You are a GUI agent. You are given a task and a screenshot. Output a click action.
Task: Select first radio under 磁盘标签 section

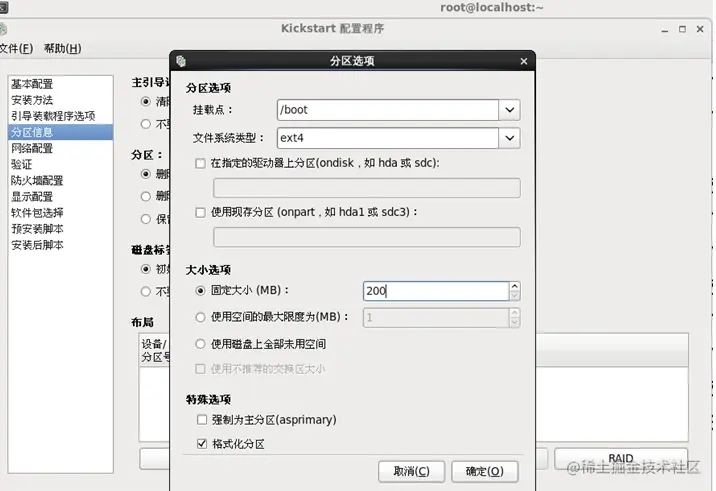pyautogui.click(x=146, y=269)
